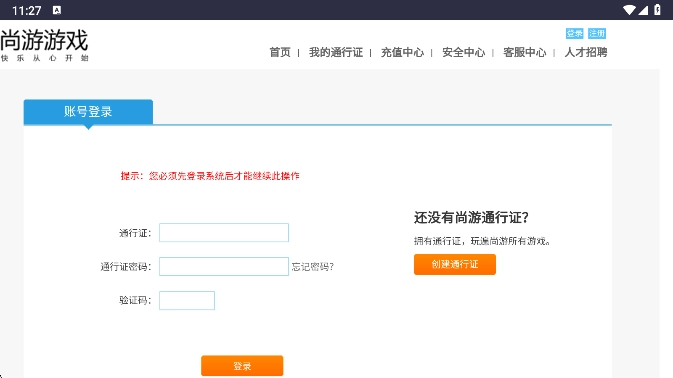Tap the small blue 注册 button at top
This screenshot has width=673, height=378.
click(597, 33)
